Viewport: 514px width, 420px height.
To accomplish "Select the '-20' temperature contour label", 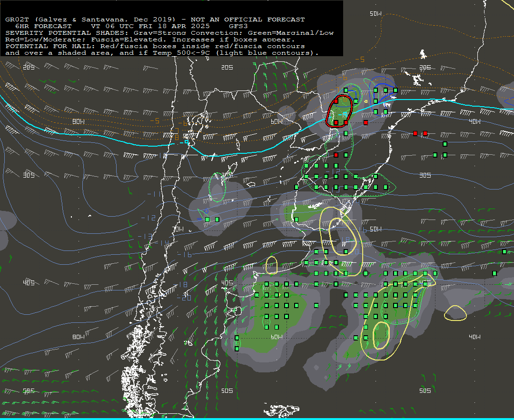I will click(184, 298).
